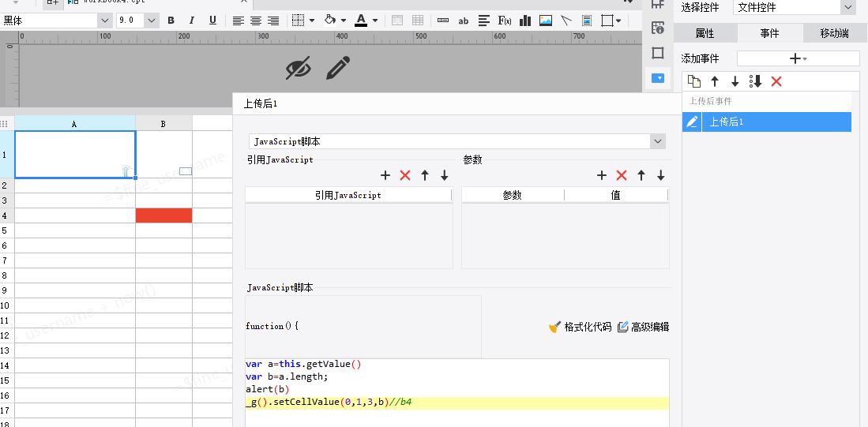This screenshot has height=427, width=868.
Task: Center-align the cell text
Action: pyautogui.click(x=256, y=21)
